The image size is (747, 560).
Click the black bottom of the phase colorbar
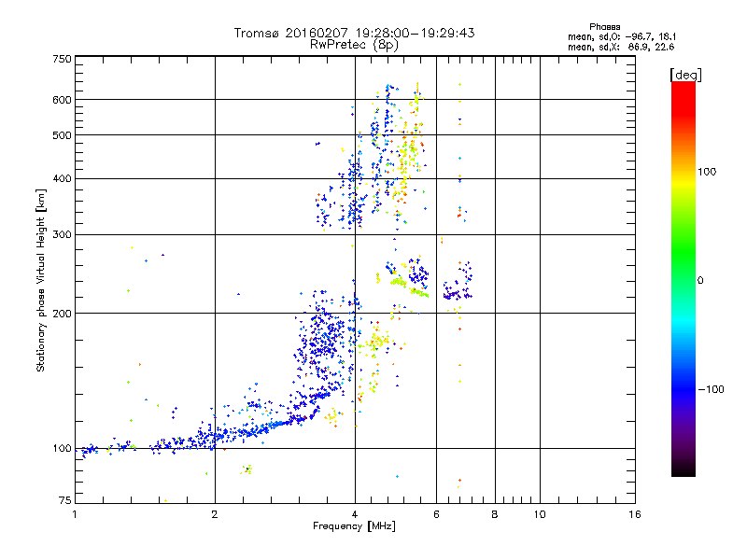tap(684, 469)
